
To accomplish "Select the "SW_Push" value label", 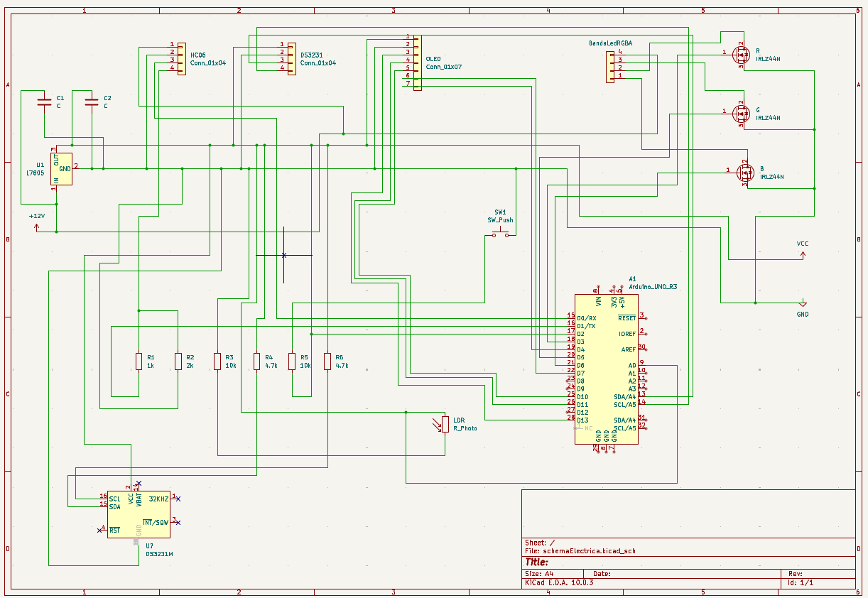I will pos(500,220).
